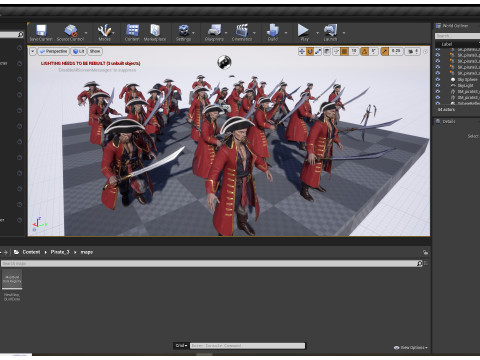Expand the Play options dropdown arrow
The image size is (480, 360).
[317, 33]
